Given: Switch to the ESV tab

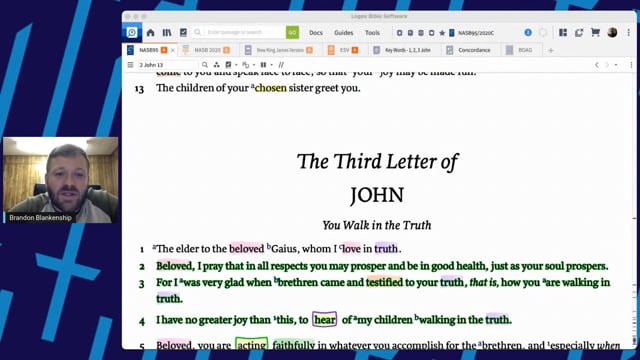Looking at the screenshot, I should (x=344, y=50).
